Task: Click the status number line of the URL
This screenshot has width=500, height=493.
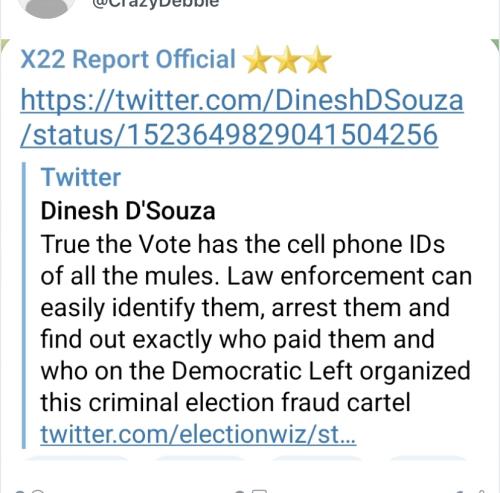Action: [x=229, y=135]
